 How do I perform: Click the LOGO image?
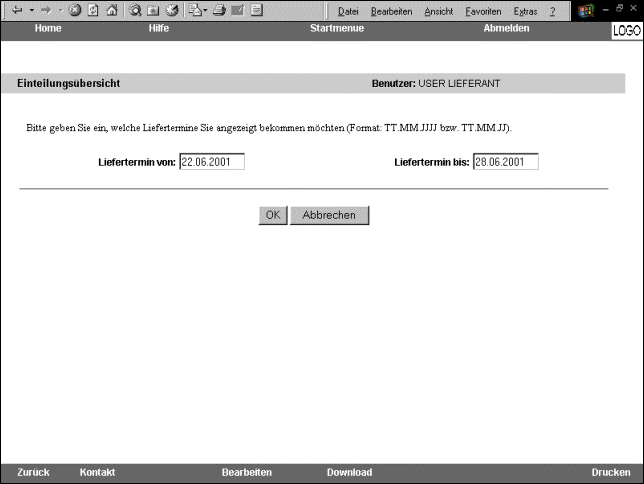pyautogui.click(x=627, y=31)
